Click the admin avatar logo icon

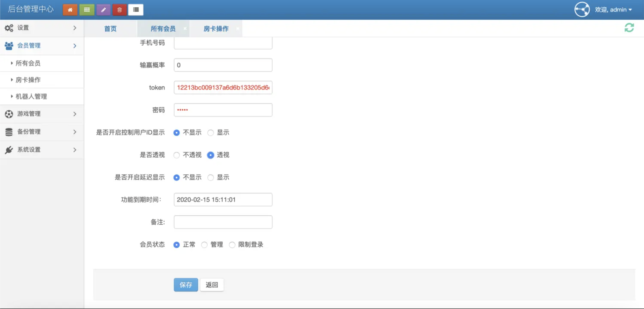pyautogui.click(x=582, y=9)
